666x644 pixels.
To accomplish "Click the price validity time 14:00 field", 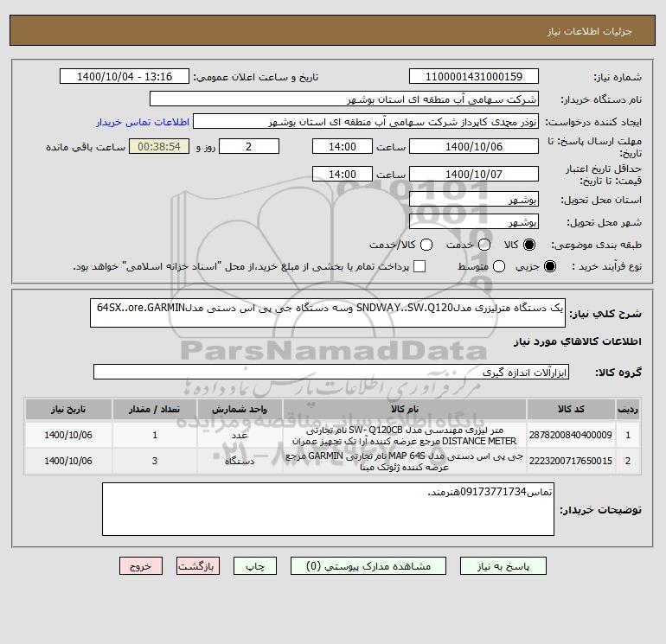I will tap(343, 174).
